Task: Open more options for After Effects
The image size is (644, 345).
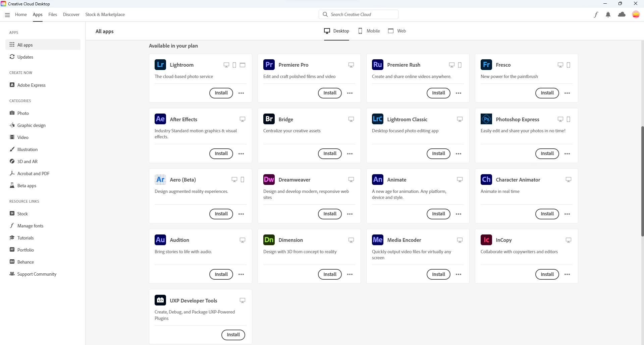Action: pyautogui.click(x=241, y=154)
